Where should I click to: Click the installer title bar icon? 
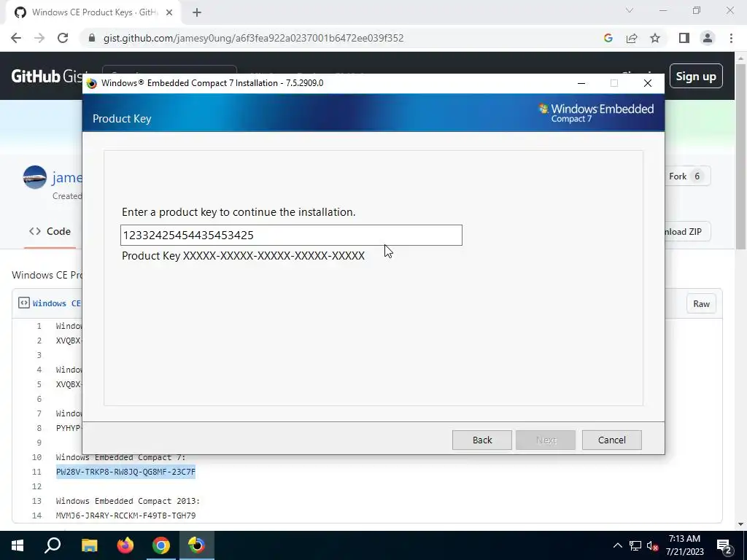pos(91,83)
